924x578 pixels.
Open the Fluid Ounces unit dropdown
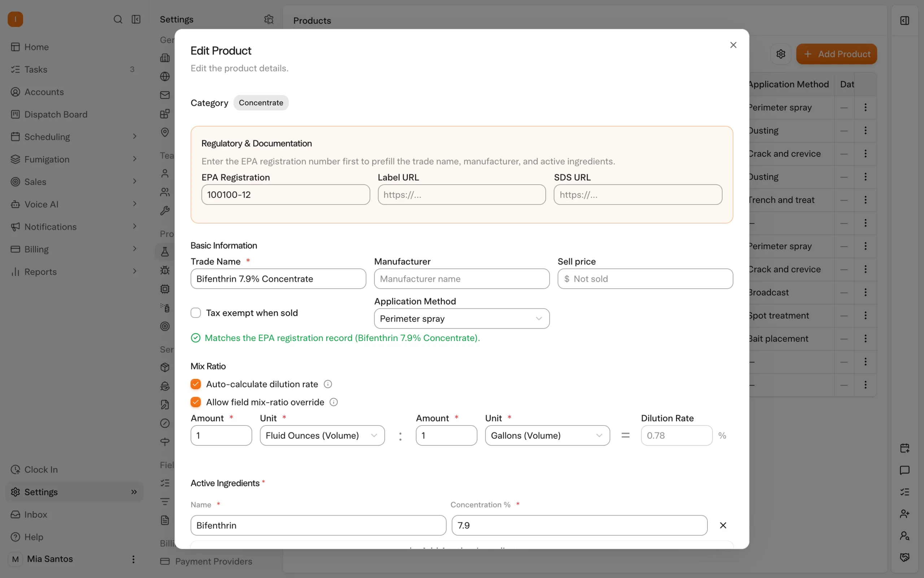point(322,435)
